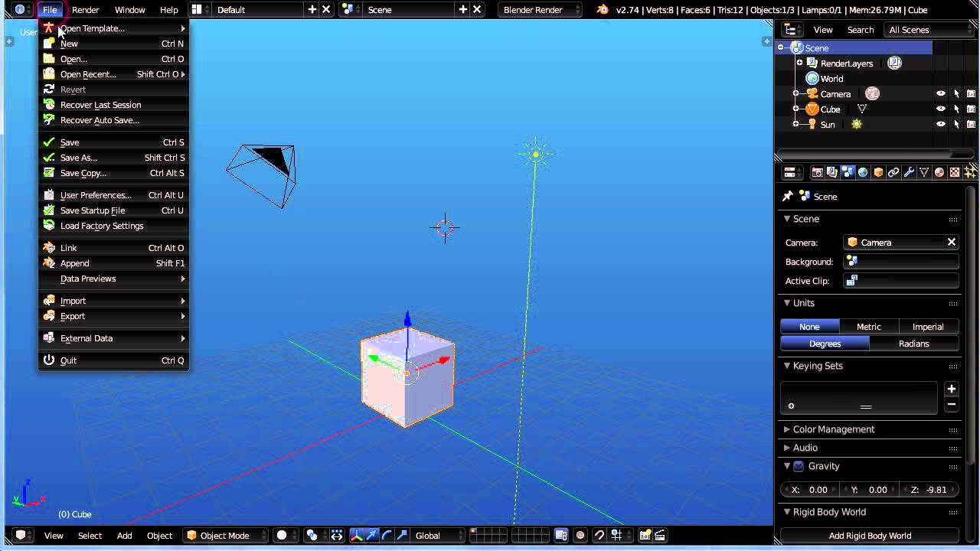Open the Constraints properties tab (chain icon)
Viewport: 980px width, 551px height.
click(x=893, y=172)
